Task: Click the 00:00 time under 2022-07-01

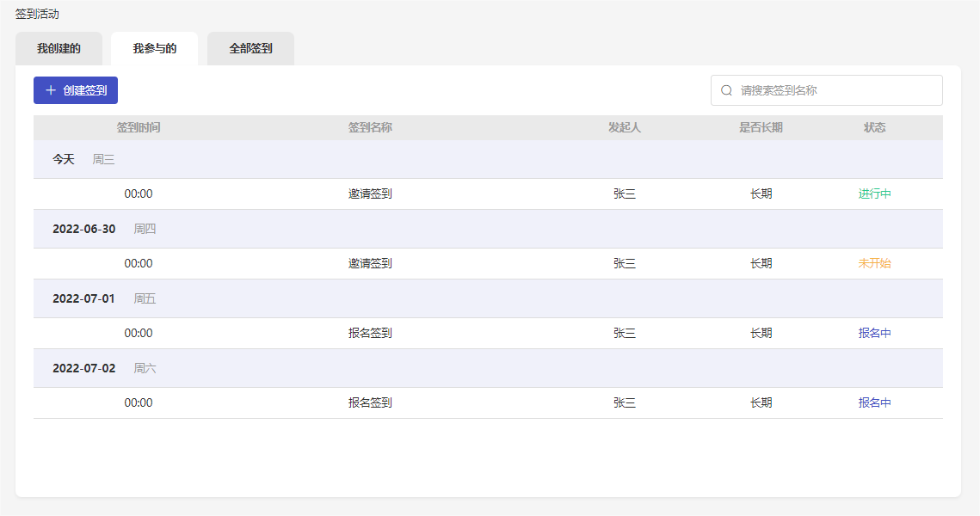Action: 139,334
